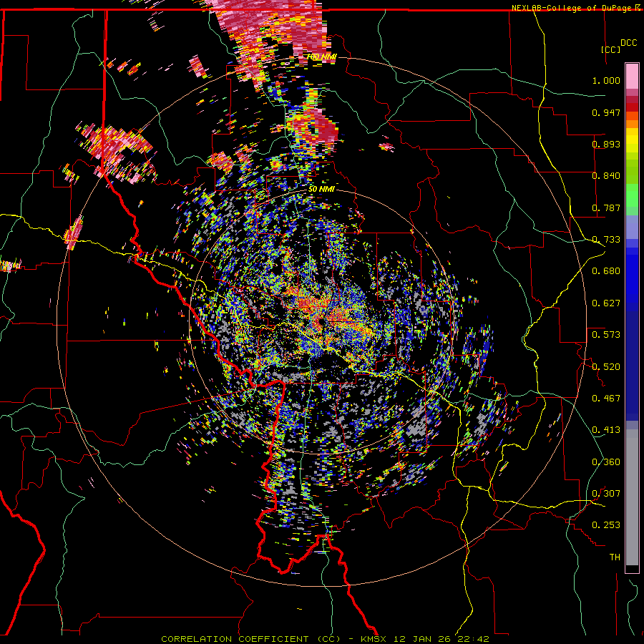Screen dimensions: 644x644
Task: Click the 50 NMI range ring label
Action: (321, 190)
